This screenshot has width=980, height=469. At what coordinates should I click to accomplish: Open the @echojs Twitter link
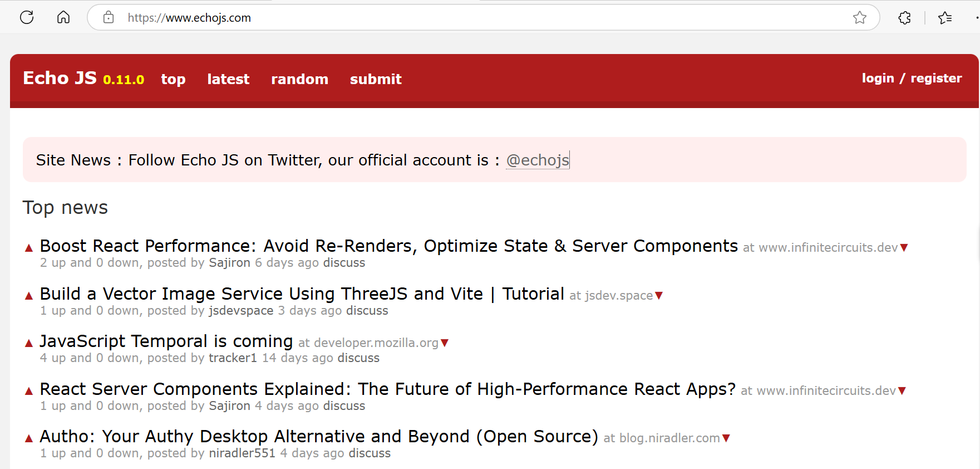click(537, 160)
